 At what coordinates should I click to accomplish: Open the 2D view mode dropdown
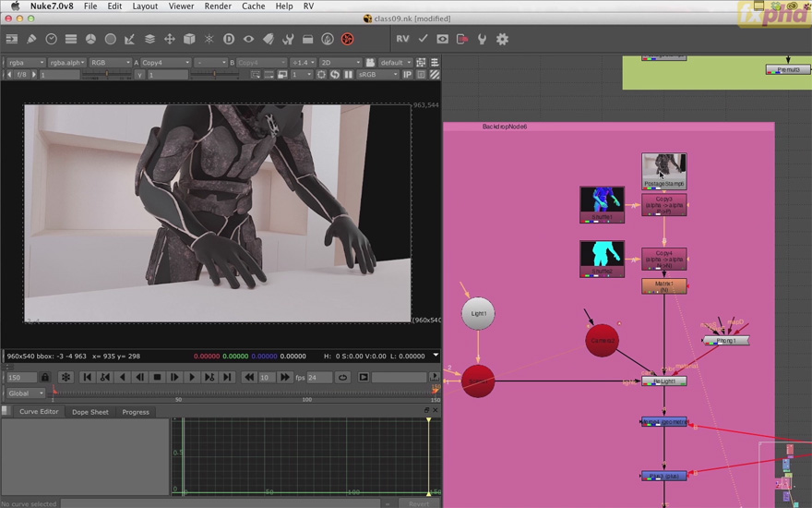pos(340,62)
